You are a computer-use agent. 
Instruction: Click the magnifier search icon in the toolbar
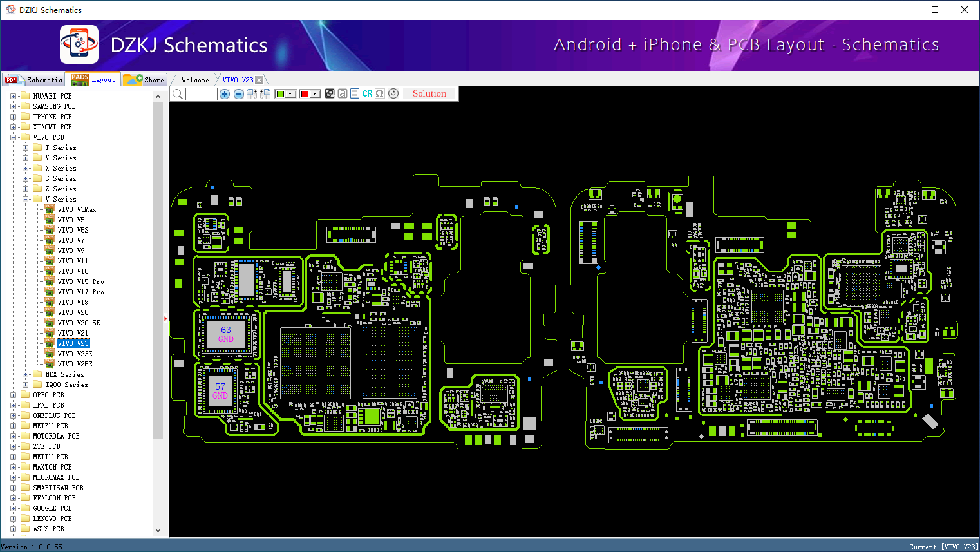pos(178,94)
